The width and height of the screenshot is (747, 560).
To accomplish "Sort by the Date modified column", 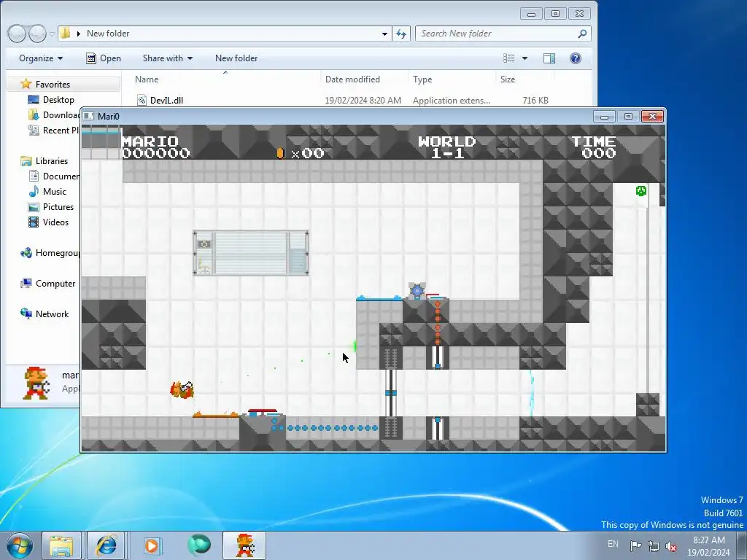I will coord(352,79).
